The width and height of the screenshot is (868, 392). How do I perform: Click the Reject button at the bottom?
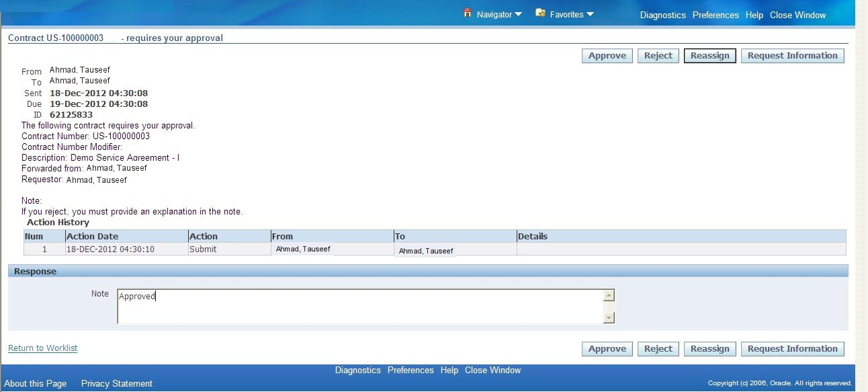click(658, 348)
